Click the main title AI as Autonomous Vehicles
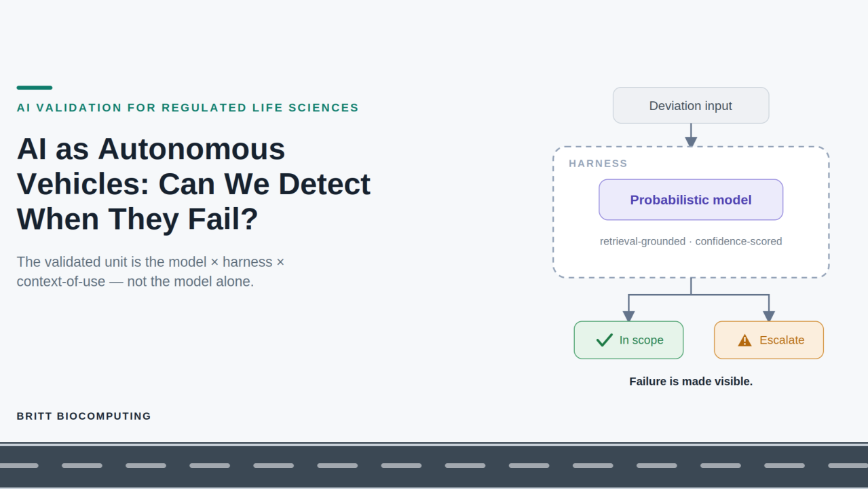This screenshot has height=489, width=868. point(193,184)
